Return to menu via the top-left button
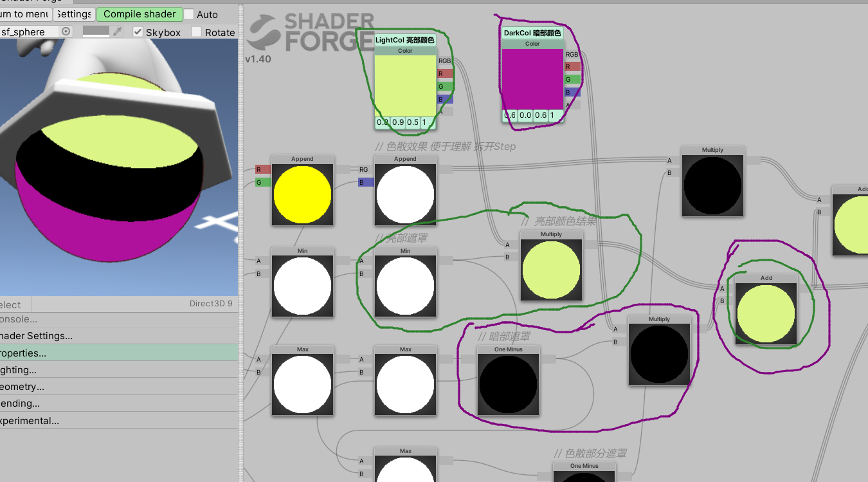Image resolution: width=868 pixels, height=482 pixels. click(x=26, y=14)
